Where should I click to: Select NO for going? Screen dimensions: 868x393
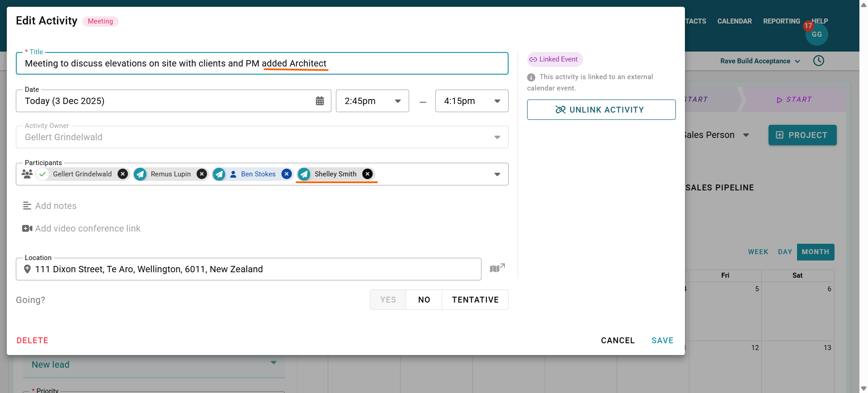424,300
